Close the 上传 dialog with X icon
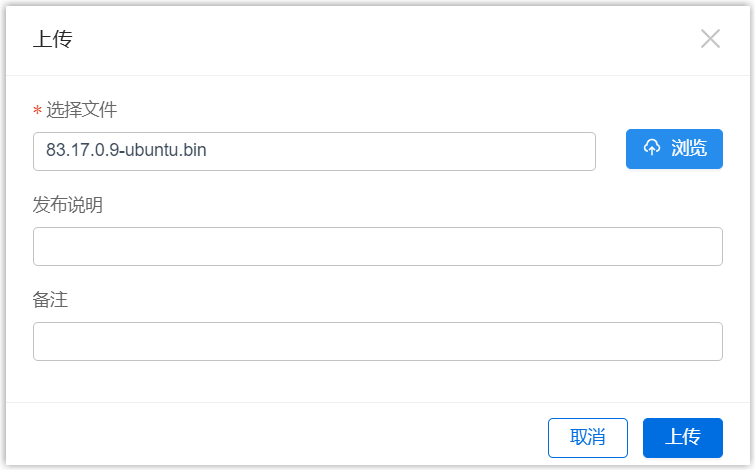Image resolution: width=756 pixels, height=471 pixels. coord(710,39)
